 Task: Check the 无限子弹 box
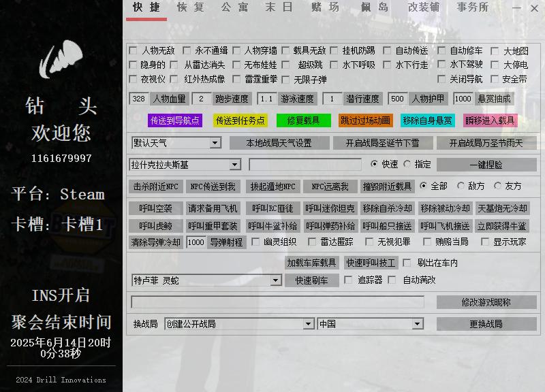285,80
